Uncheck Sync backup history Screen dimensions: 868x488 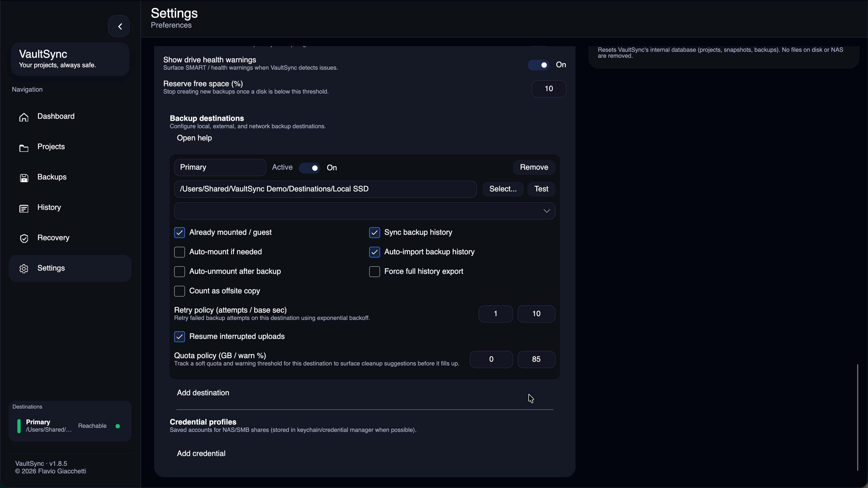pos(374,232)
